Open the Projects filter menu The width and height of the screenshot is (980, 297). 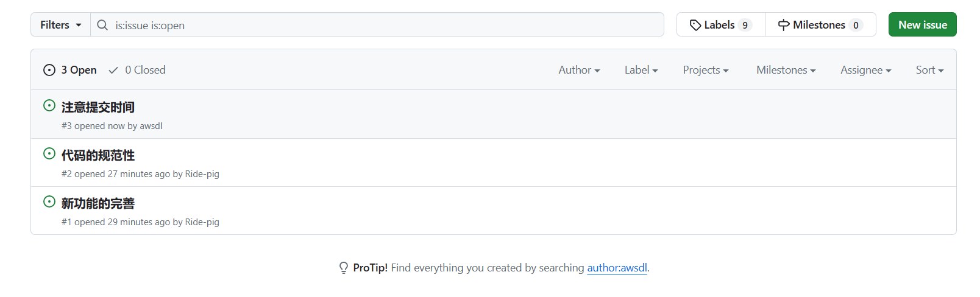point(706,70)
